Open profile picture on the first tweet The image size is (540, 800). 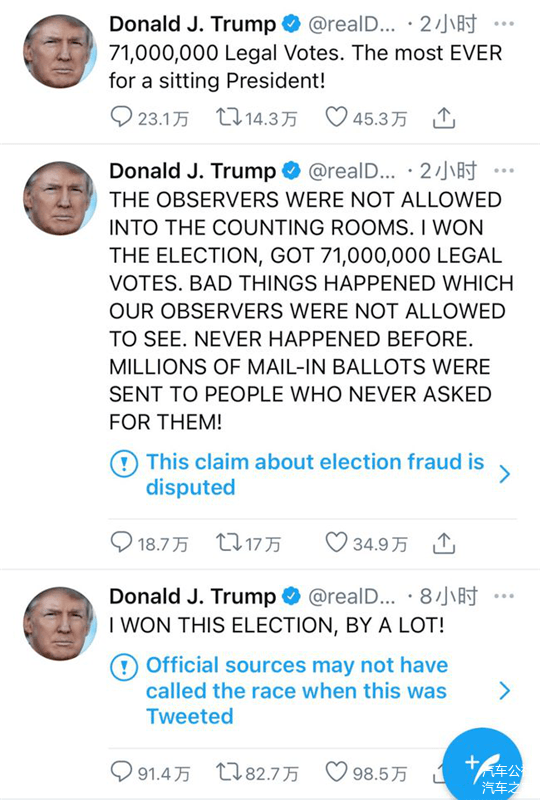pos(60,52)
